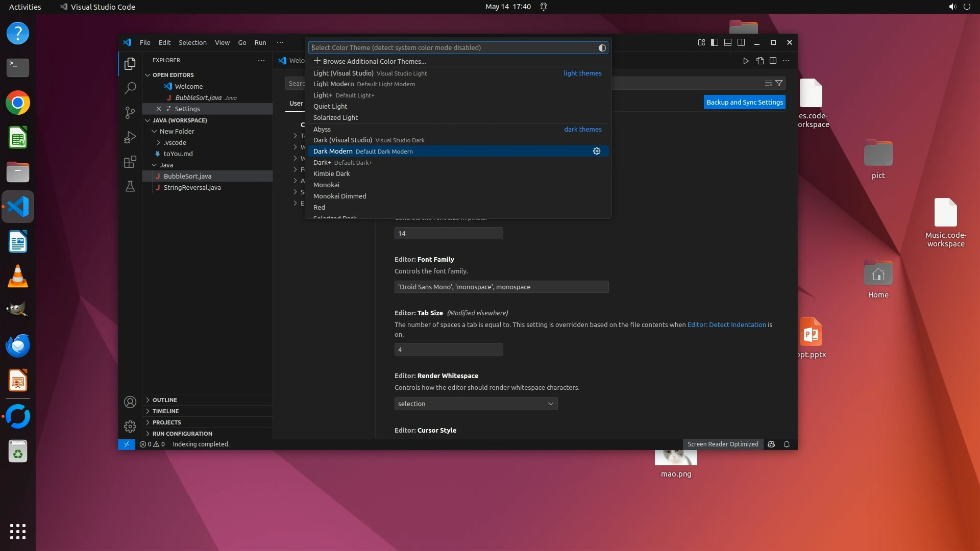Select the Monokai theme entry
Image resolution: width=980 pixels, height=551 pixels.
point(326,185)
